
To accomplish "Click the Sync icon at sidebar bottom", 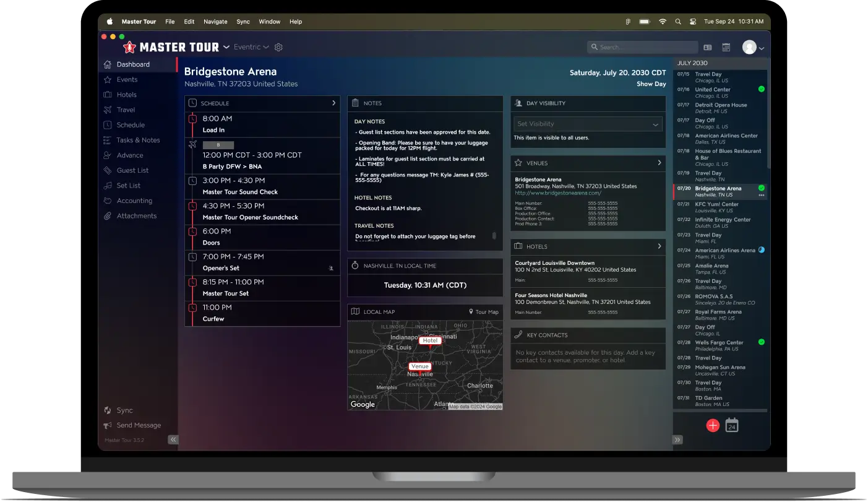I will [108, 410].
